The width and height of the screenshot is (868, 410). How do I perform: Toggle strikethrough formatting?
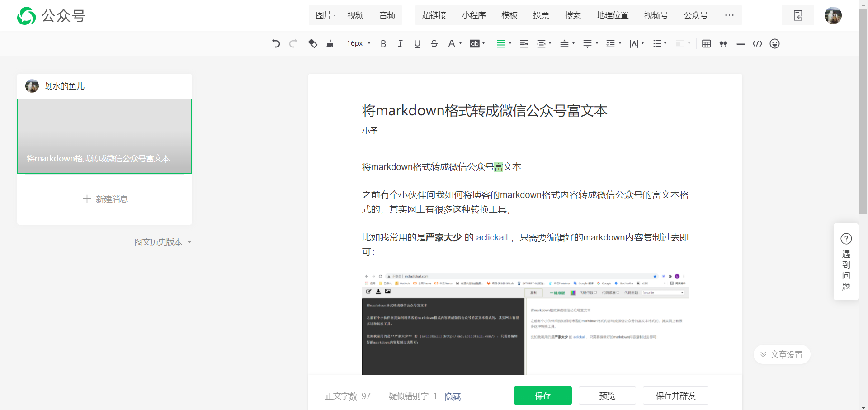click(434, 43)
